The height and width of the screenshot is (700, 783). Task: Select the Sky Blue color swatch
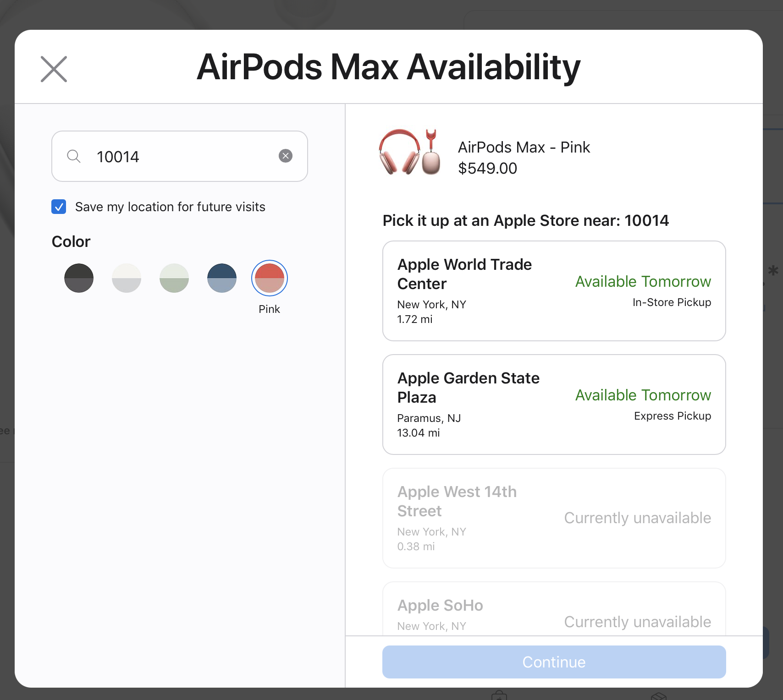pyautogui.click(x=222, y=278)
